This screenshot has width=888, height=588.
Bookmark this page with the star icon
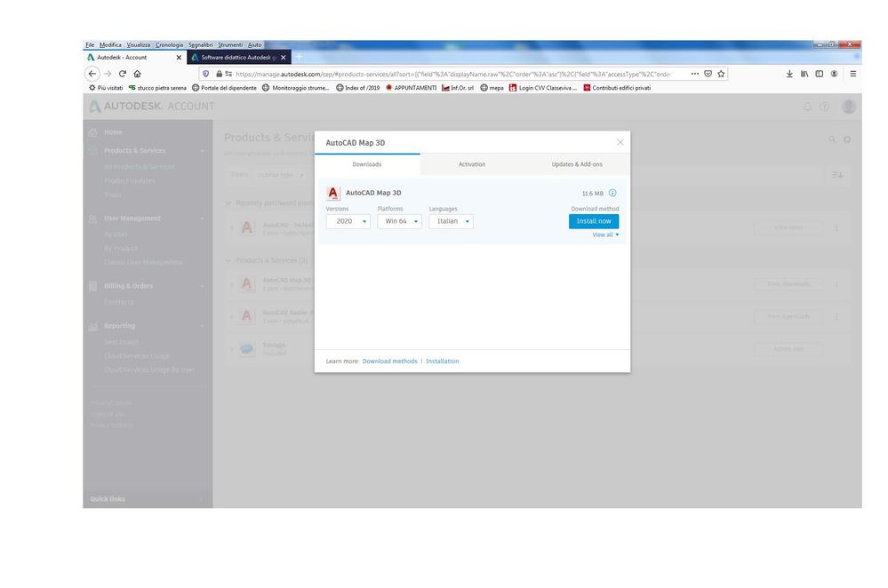point(721,74)
